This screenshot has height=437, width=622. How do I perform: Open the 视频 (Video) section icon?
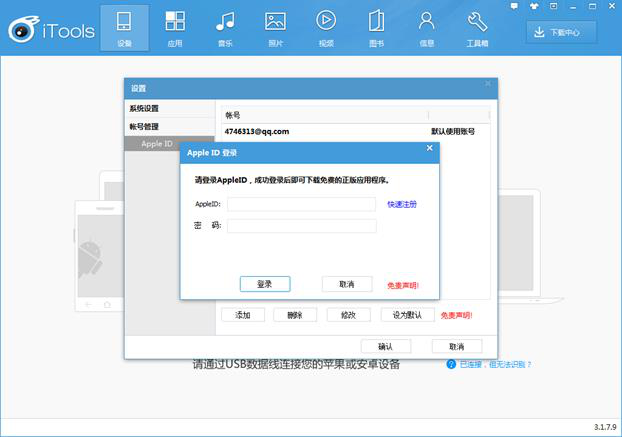[326, 21]
